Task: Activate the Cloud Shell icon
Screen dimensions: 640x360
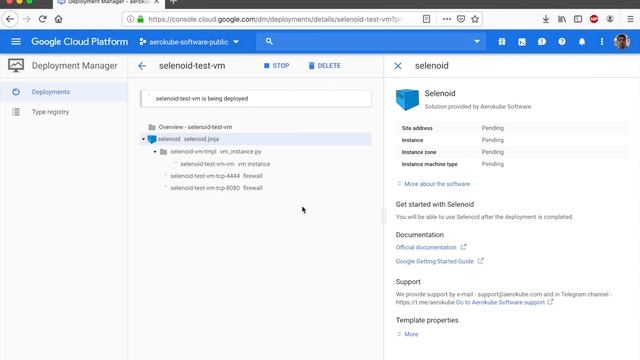Action: [x=522, y=42]
